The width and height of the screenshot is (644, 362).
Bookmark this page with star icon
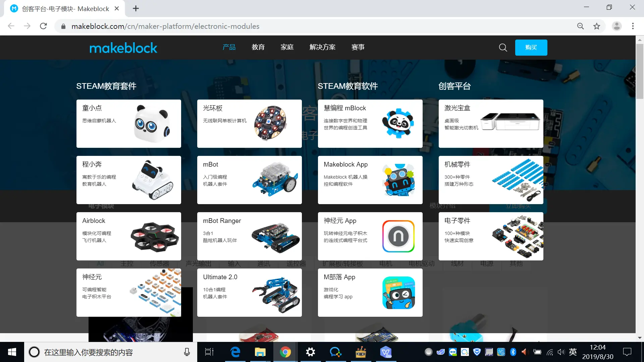click(x=596, y=26)
